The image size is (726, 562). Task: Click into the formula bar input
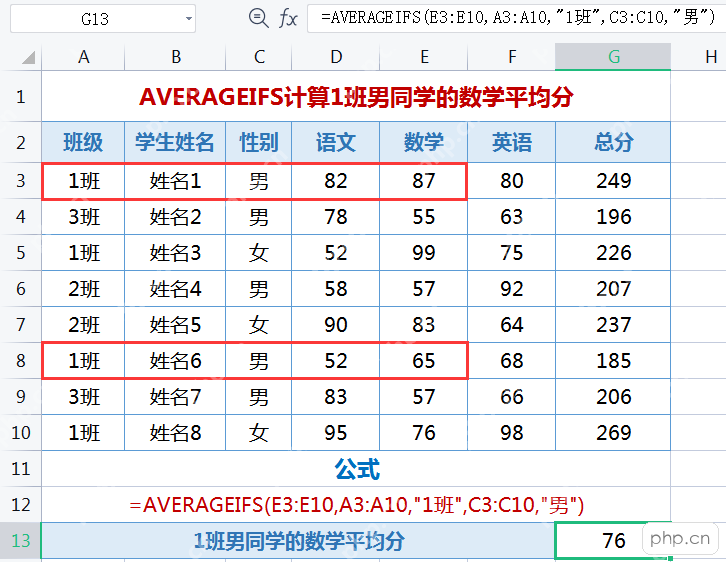tap(516, 19)
